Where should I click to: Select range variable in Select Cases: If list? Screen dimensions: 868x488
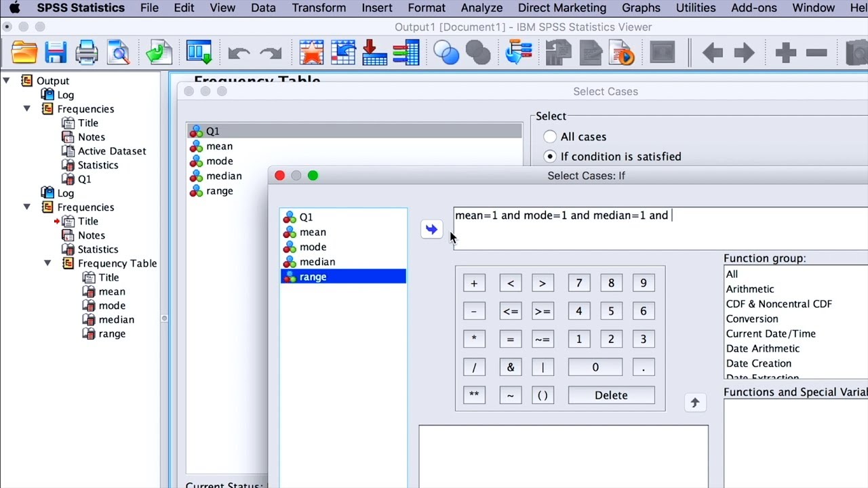pyautogui.click(x=343, y=277)
